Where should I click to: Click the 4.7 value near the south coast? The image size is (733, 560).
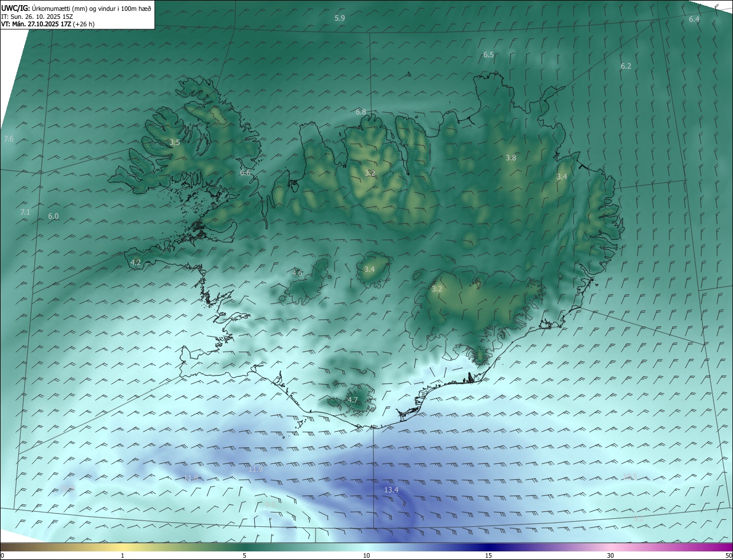point(353,400)
